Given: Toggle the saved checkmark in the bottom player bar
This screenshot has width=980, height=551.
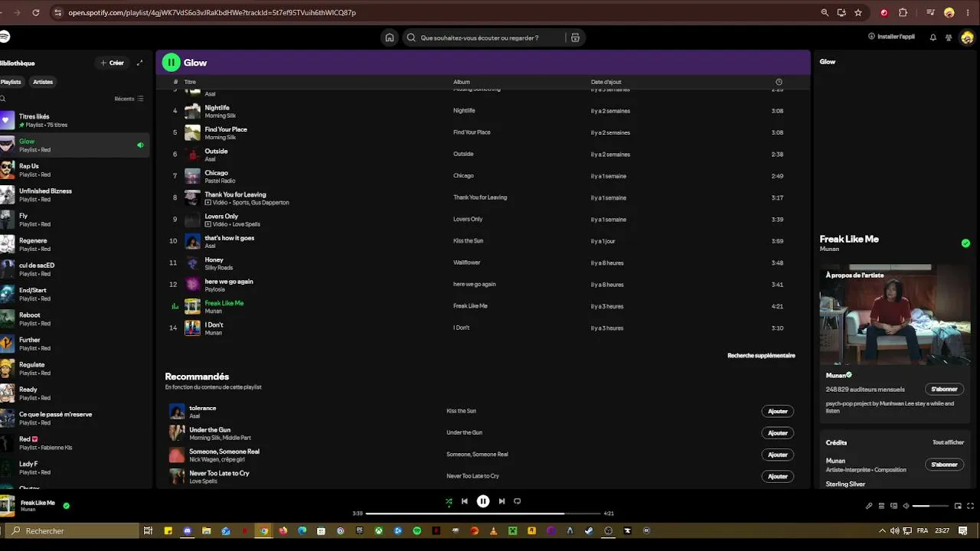Looking at the screenshot, I should [x=67, y=506].
